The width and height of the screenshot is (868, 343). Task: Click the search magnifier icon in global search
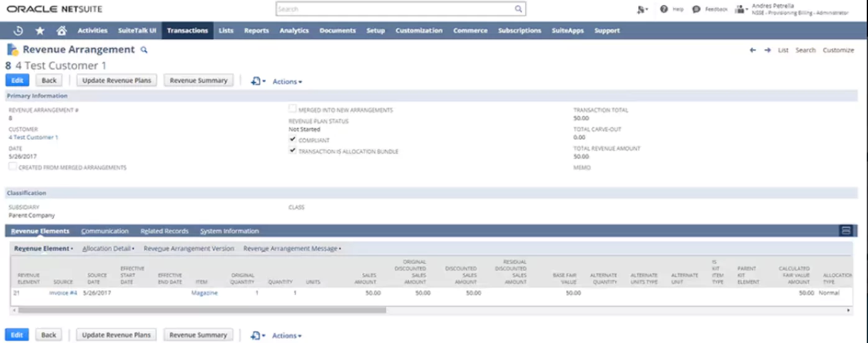click(518, 9)
